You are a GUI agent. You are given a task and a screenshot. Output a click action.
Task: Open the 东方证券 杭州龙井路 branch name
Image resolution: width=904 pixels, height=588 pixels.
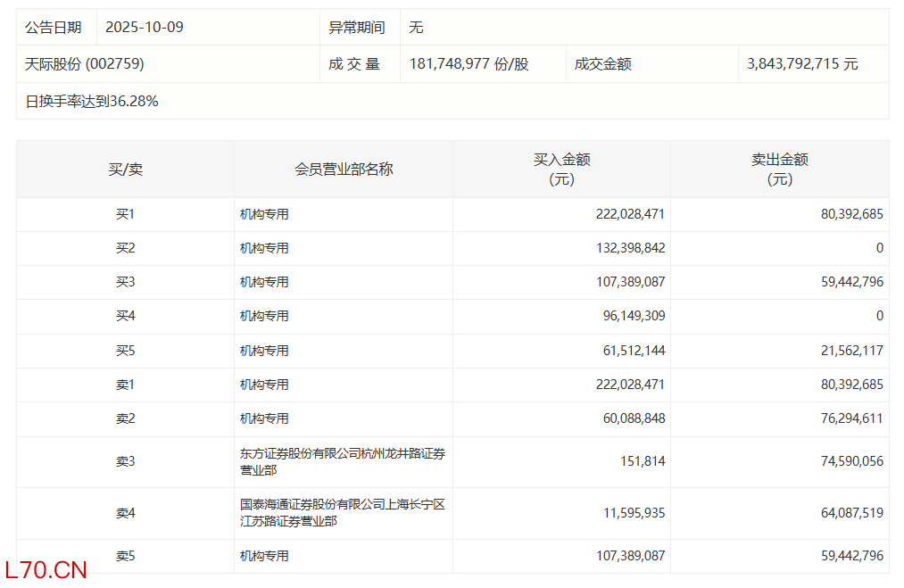[342, 461]
